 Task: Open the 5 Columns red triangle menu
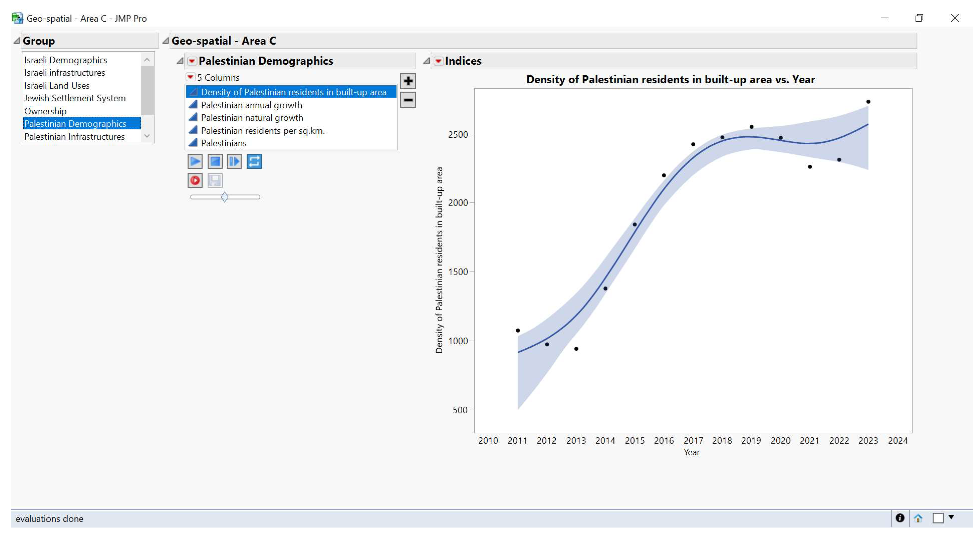[x=190, y=77]
